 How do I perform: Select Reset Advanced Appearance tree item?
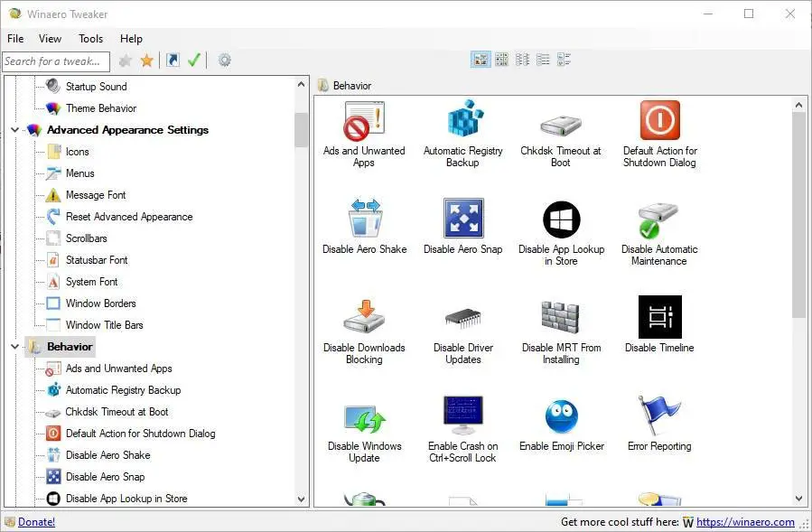pos(129,217)
